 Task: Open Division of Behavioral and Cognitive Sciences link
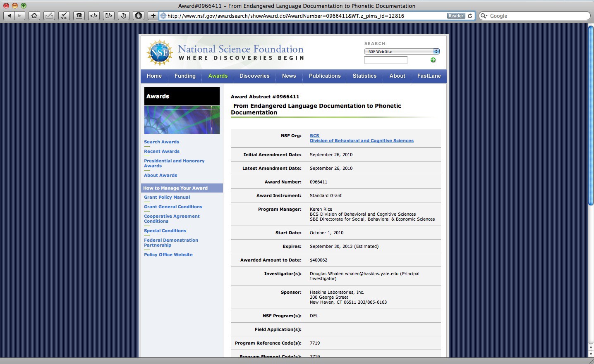click(x=362, y=140)
